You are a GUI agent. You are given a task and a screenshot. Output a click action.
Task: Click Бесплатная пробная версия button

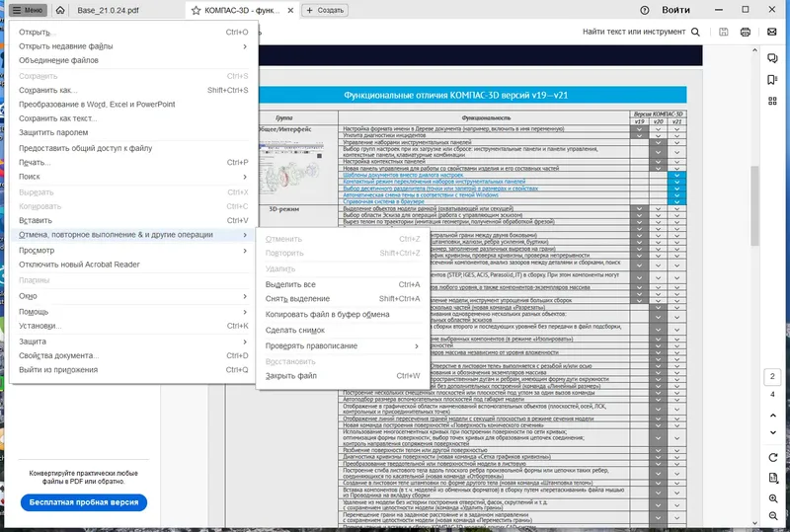tap(84, 502)
